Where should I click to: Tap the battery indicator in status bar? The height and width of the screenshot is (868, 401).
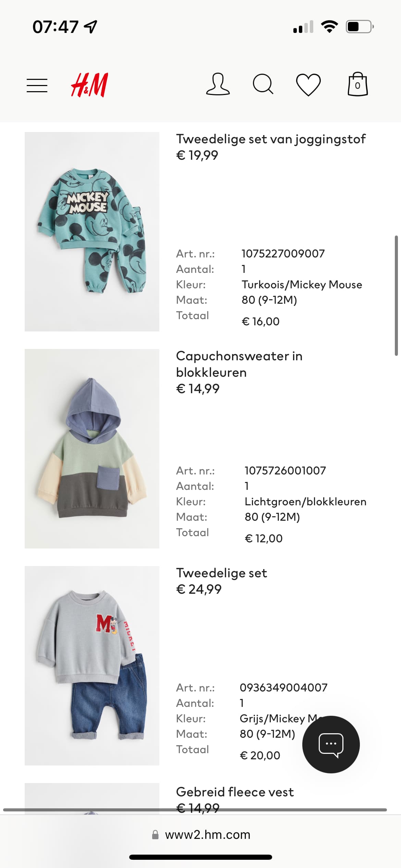[x=360, y=27]
